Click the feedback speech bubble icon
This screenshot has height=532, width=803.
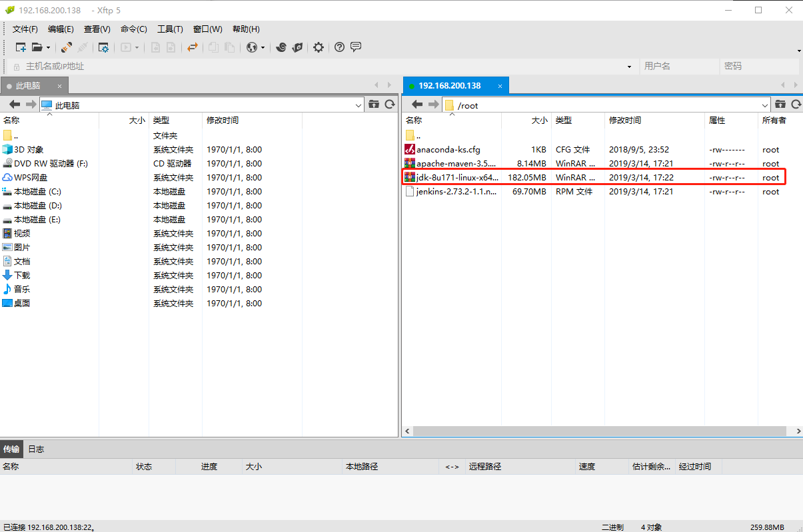[x=356, y=47]
